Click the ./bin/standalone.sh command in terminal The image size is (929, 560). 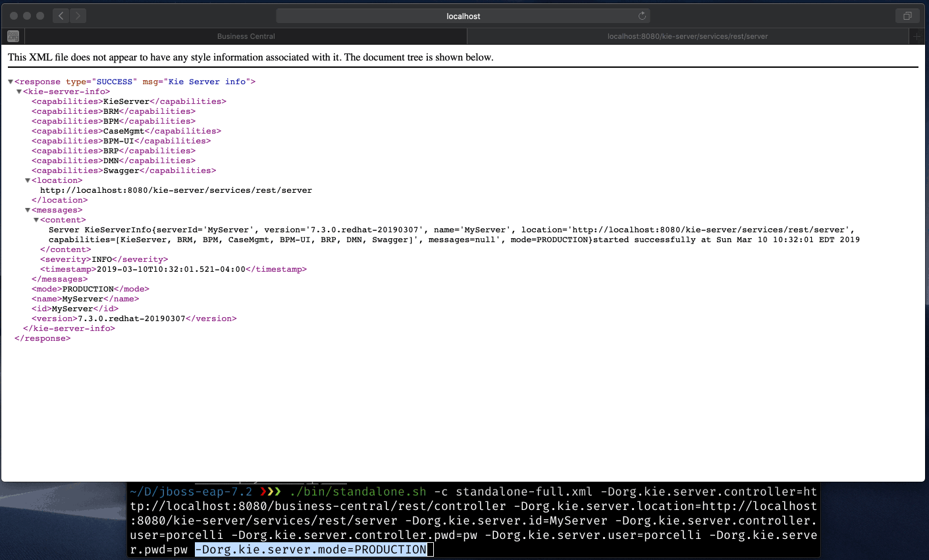click(x=358, y=492)
